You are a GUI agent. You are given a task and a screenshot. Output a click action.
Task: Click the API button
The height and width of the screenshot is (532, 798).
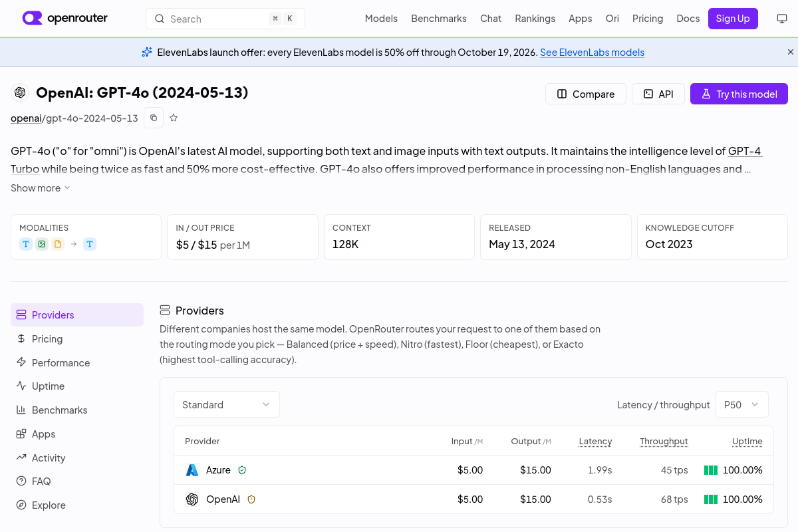(x=658, y=94)
